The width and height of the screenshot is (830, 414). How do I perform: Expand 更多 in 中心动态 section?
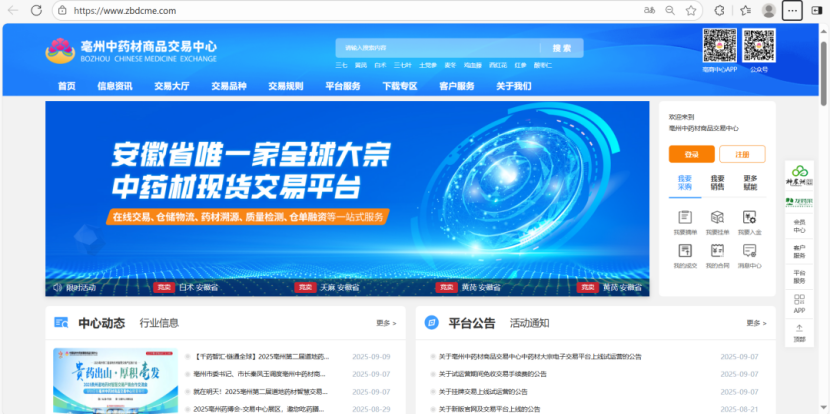[x=386, y=323]
